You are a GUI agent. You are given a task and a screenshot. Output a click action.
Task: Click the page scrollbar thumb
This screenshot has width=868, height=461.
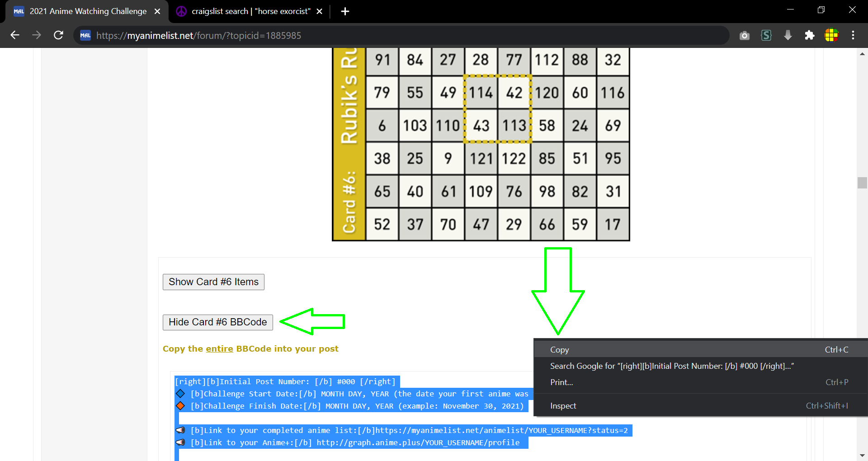(862, 183)
